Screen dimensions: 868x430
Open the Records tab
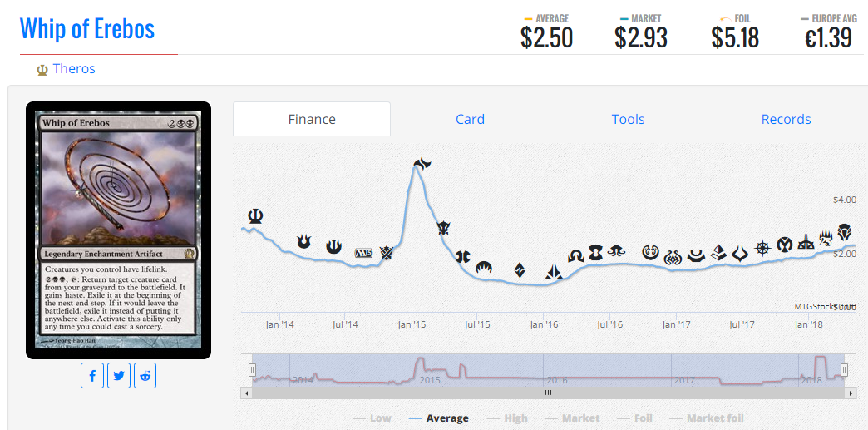[x=786, y=119]
